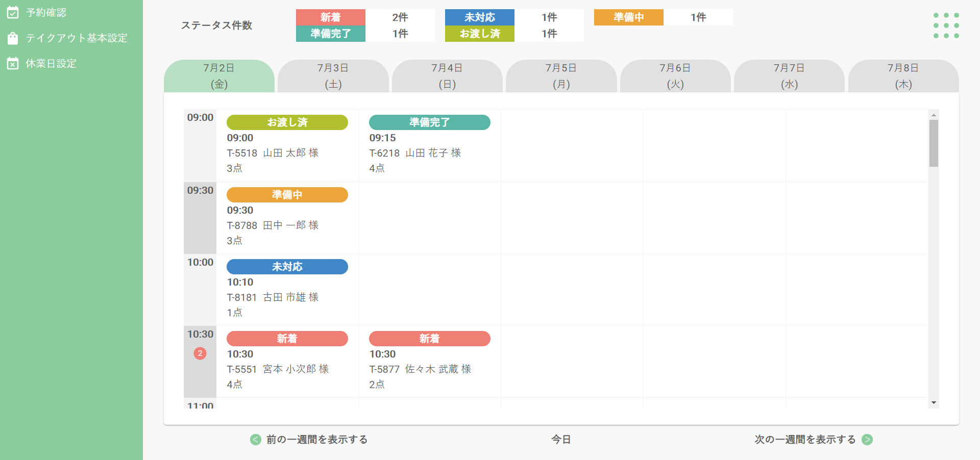Open the 7月5日 (月) tab
Viewport: 980px width, 460px height.
(561, 76)
